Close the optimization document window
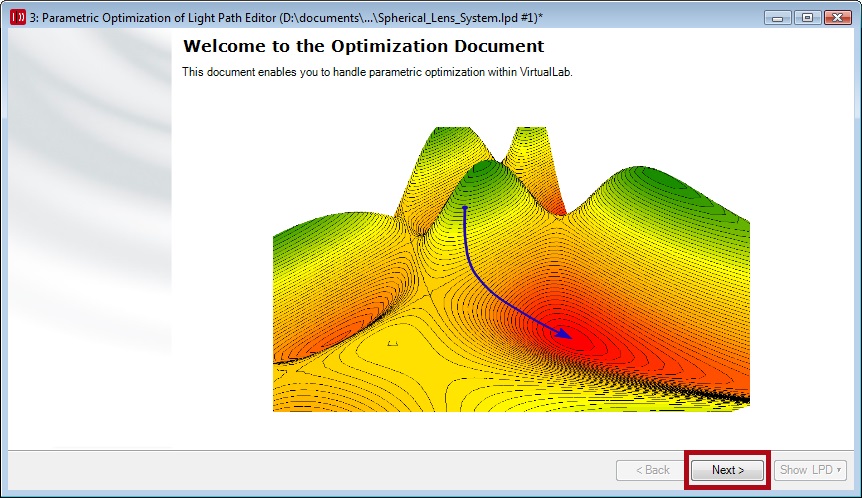862x498 pixels. 837,18
